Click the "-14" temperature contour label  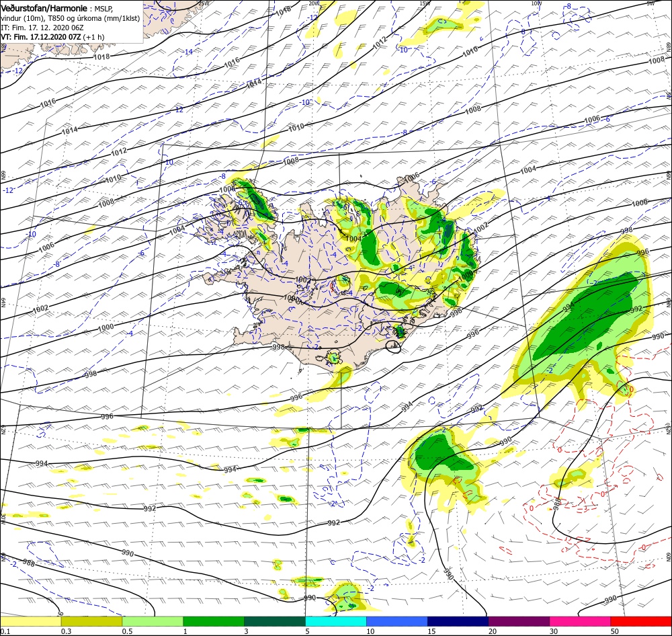tap(187, 52)
